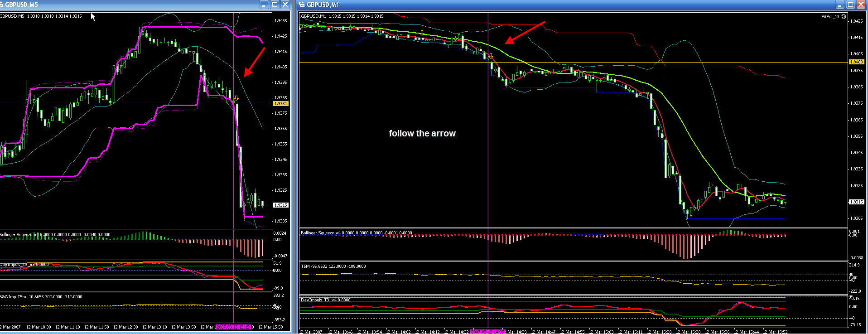
Task: Restore the GBPUSD,M1 chart window
Action: coord(850,5)
